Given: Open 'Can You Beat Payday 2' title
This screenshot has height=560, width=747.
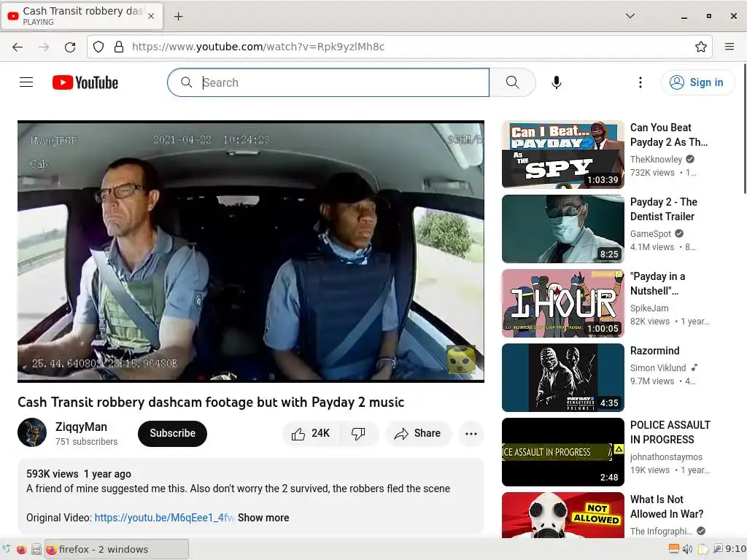Looking at the screenshot, I should (x=669, y=135).
